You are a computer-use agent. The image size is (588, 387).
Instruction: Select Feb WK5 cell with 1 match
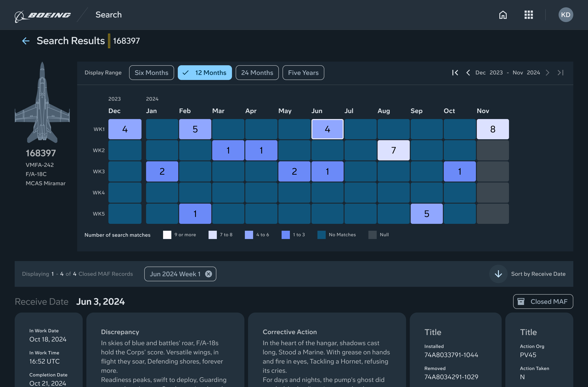pos(195,214)
